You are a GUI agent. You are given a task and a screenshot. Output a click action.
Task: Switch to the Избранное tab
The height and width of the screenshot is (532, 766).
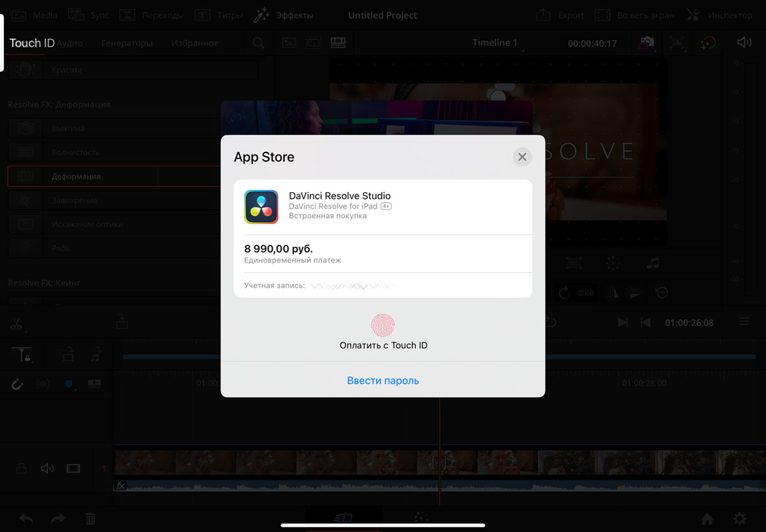195,43
